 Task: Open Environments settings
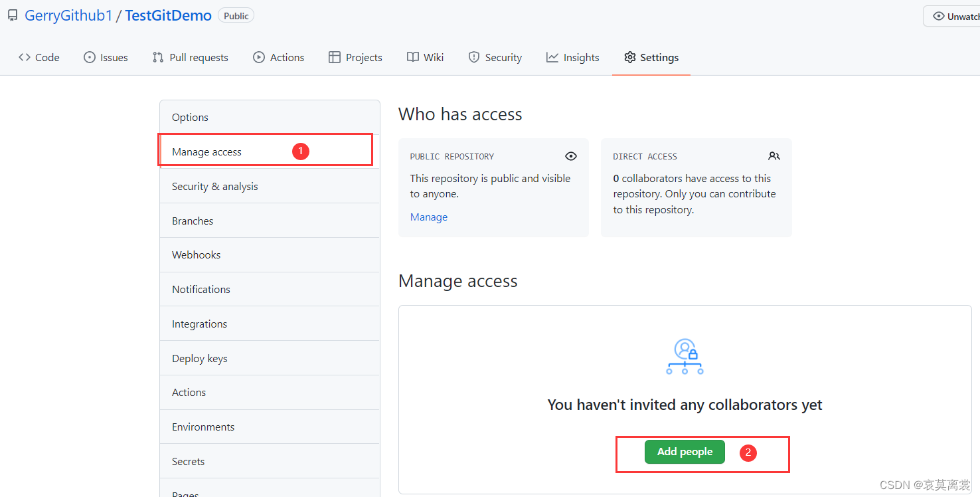tap(270, 427)
